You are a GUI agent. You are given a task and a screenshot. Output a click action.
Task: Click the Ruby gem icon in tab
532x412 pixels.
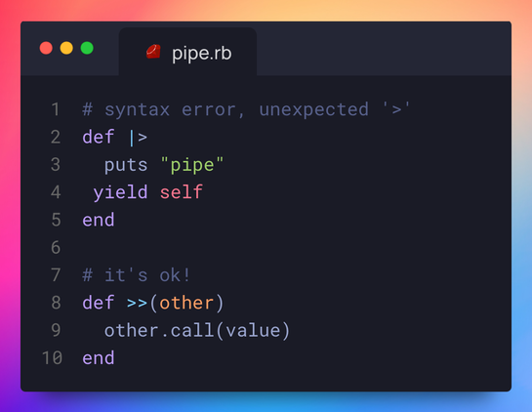coord(153,52)
